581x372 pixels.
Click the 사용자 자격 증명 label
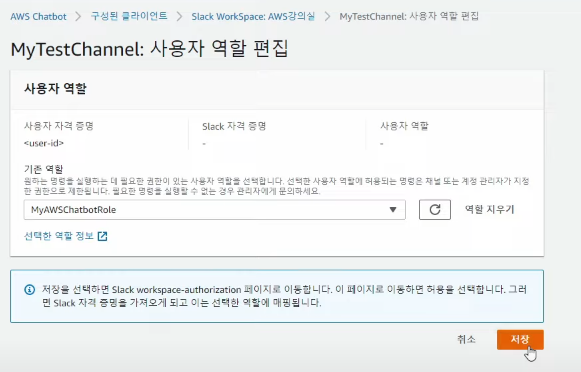[59, 126]
